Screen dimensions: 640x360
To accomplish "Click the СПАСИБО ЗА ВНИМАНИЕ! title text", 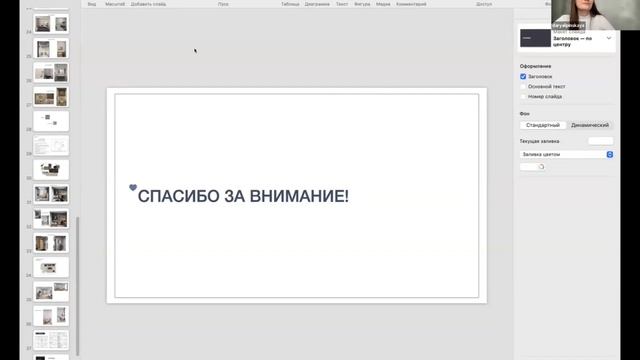I will pos(243,196).
